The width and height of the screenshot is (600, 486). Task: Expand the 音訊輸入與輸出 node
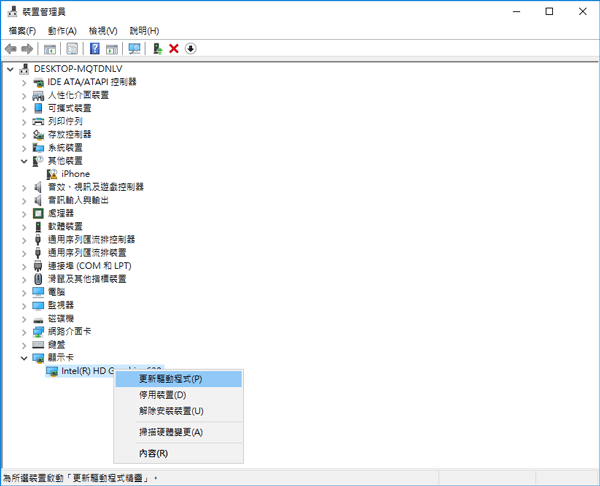pyautogui.click(x=24, y=201)
